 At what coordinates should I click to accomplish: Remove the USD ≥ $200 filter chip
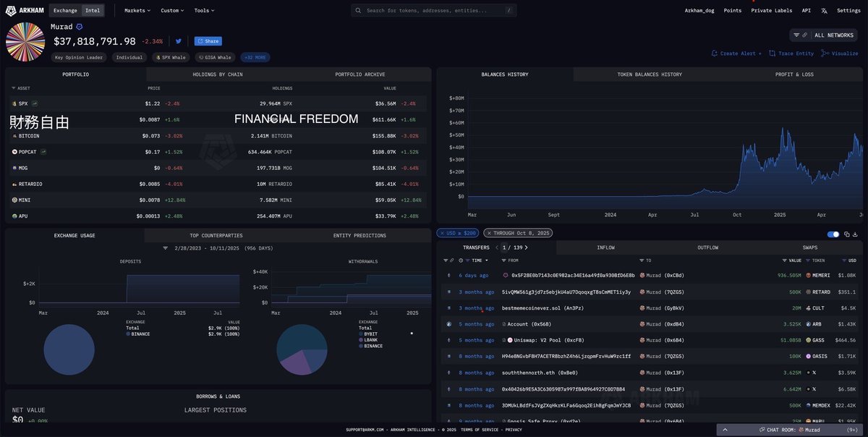click(x=442, y=233)
